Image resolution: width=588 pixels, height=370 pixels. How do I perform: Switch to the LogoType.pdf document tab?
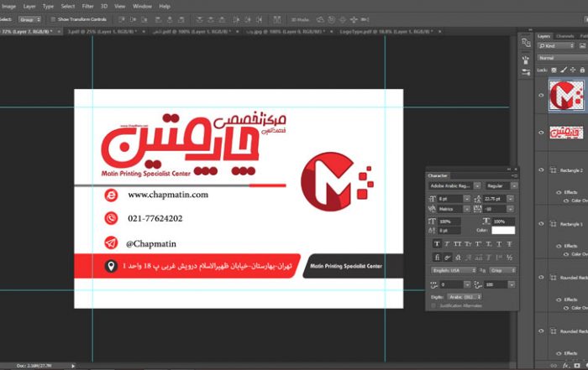386,32
